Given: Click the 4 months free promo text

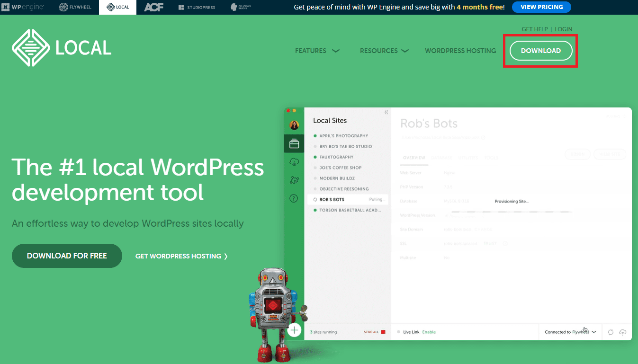Looking at the screenshot, I should tap(480, 7).
